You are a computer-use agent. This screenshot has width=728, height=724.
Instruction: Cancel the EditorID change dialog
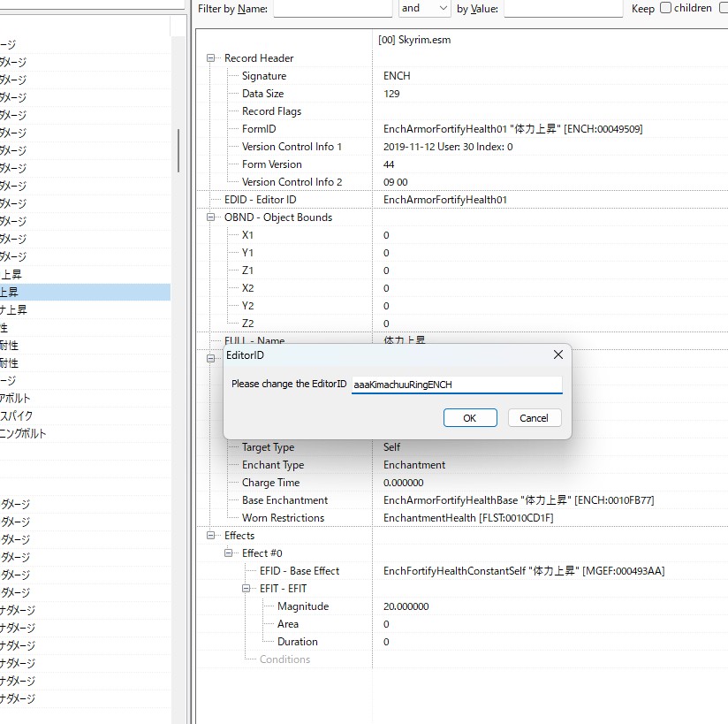[534, 418]
